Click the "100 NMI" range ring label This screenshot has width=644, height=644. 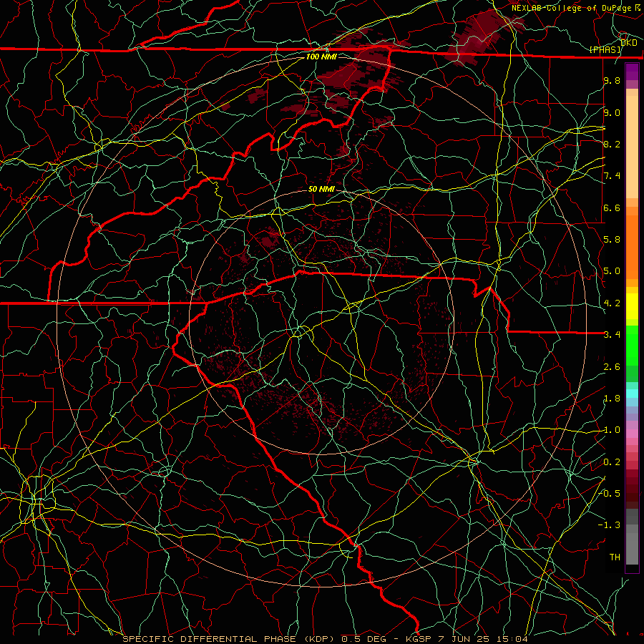[x=321, y=57]
